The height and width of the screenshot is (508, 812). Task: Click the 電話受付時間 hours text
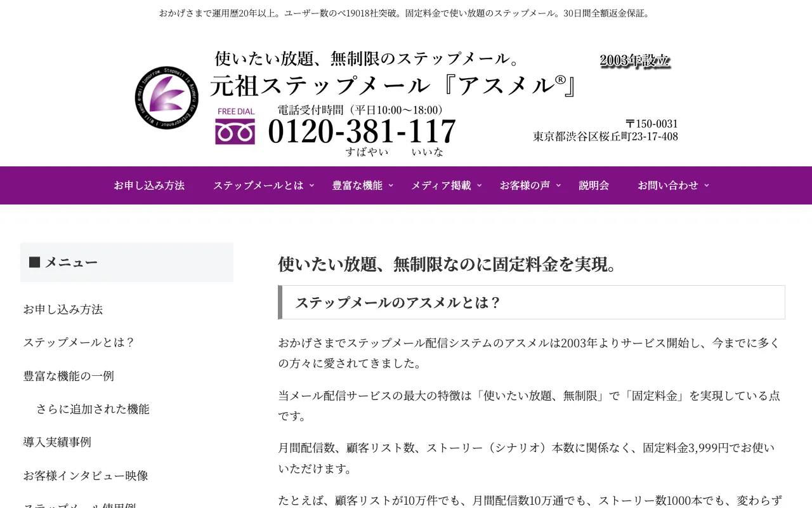[x=363, y=110]
